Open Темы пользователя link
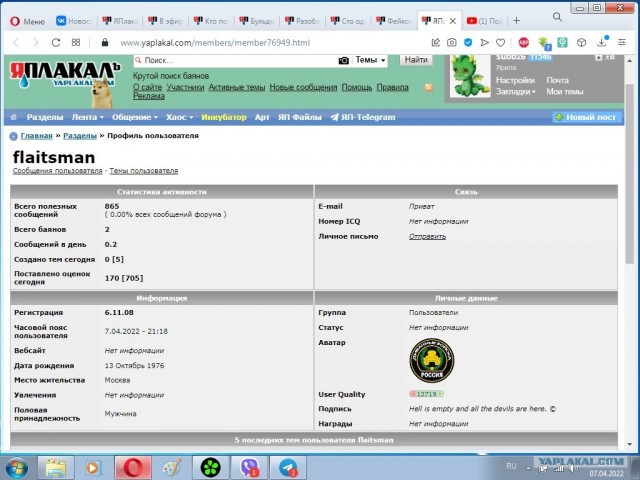The width and height of the screenshot is (640, 480). pyautogui.click(x=144, y=171)
